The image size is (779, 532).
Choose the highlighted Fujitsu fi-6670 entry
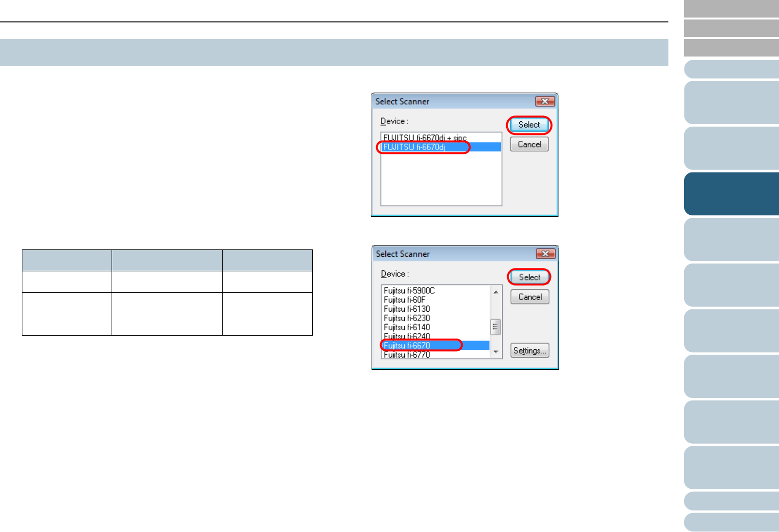pos(436,345)
